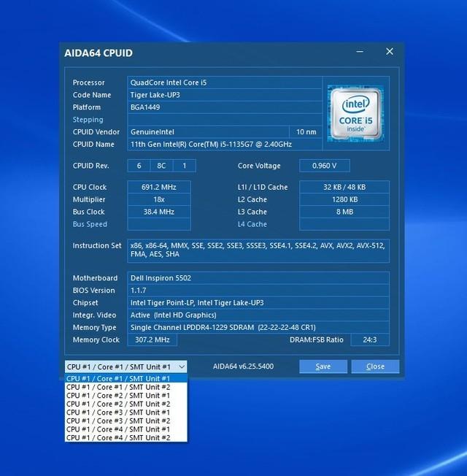Select CPU #1 / Core #3 / SMT Unit #2
Image resolution: width=467 pixels, height=476 pixels.
coord(126,421)
